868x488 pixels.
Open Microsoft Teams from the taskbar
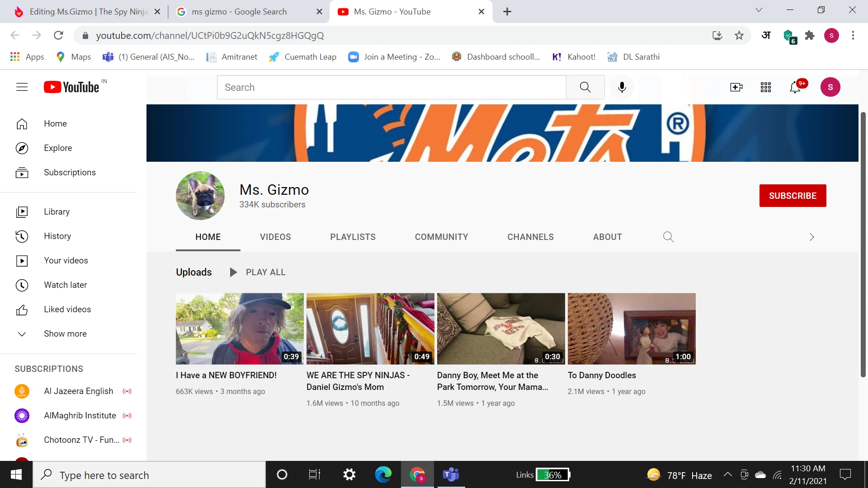[451, 474]
